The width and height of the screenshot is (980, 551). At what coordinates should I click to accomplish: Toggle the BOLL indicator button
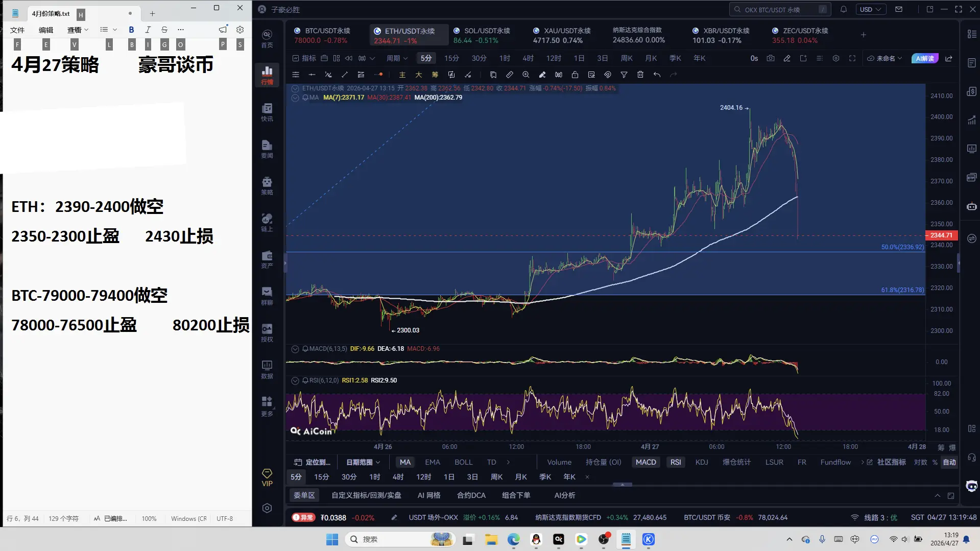(x=464, y=462)
